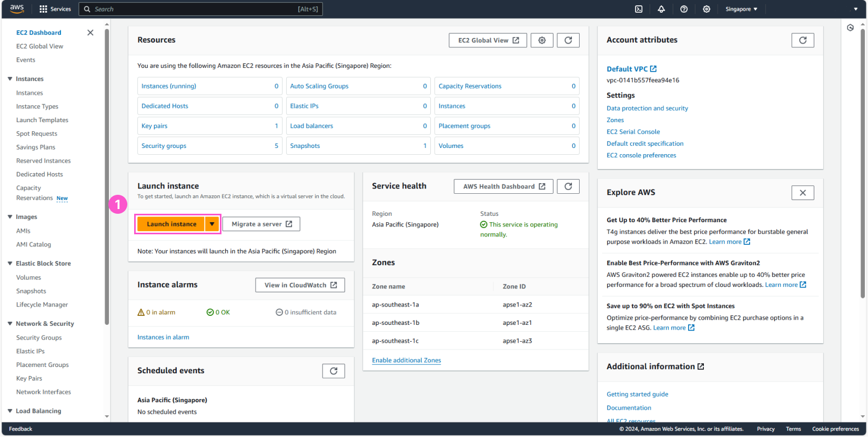
Task: Click the Launch instance button
Action: pyautogui.click(x=171, y=224)
